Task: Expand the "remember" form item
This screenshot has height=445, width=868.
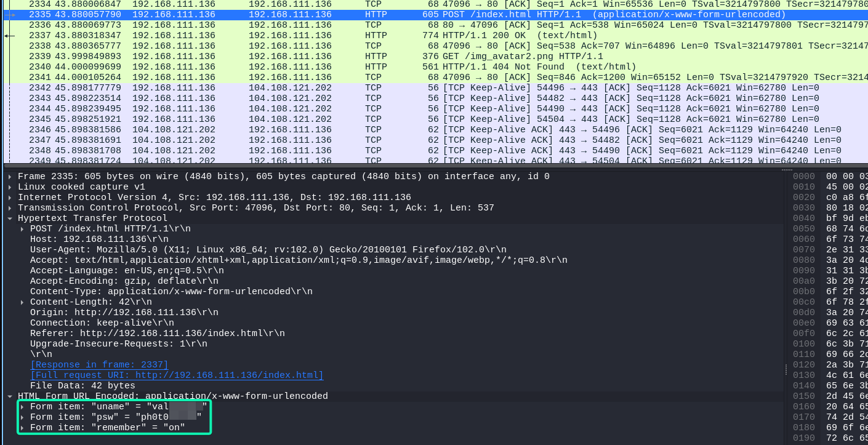Action: tap(23, 428)
